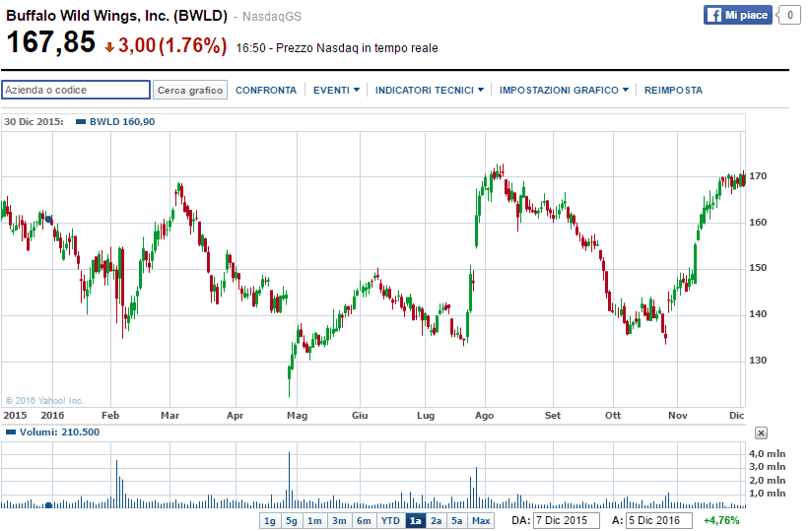The height and width of the screenshot is (531, 812).
Task: Expand the INDICATORI TECNICI dropdown
Action: [x=430, y=90]
